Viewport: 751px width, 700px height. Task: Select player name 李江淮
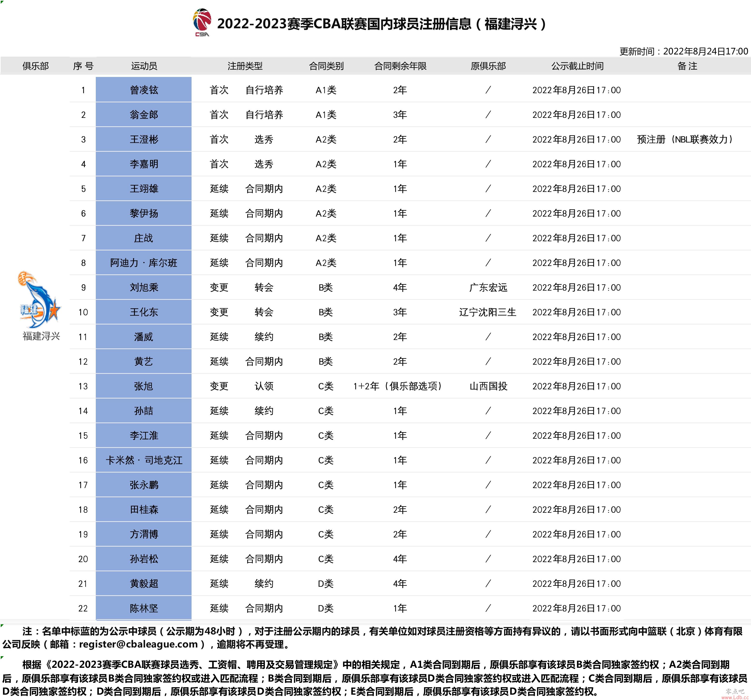[x=144, y=436]
